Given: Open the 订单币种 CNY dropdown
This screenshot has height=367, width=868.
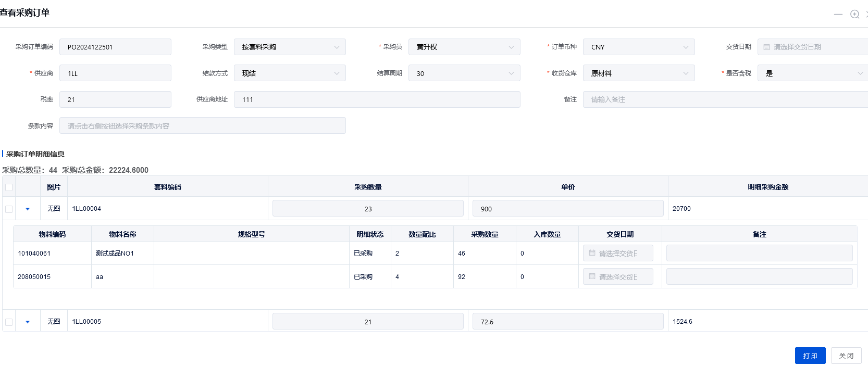Looking at the screenshot, I should pos(638,47).
